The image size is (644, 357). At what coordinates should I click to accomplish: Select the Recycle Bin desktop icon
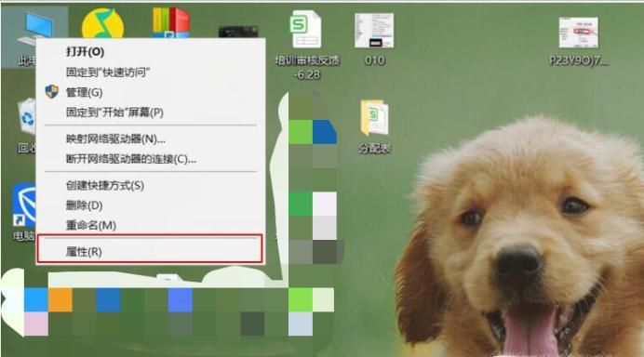(x=27, y=116)
